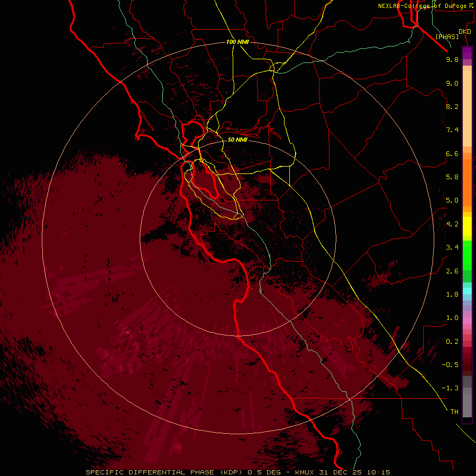Pick the green segment of the color bar
This screenshot has width=476, height=476.
point(467,255)
